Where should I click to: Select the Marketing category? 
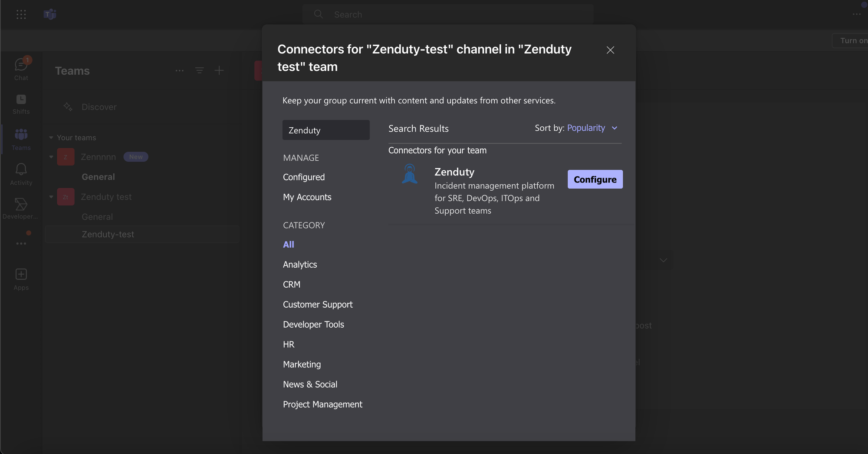[x=302, y=365]
